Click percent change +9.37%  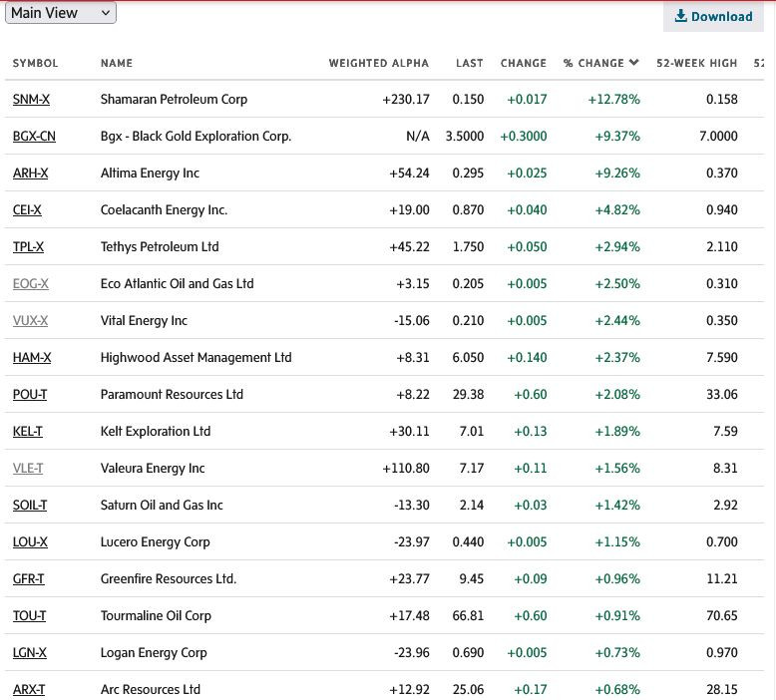[x=617, y=136]
